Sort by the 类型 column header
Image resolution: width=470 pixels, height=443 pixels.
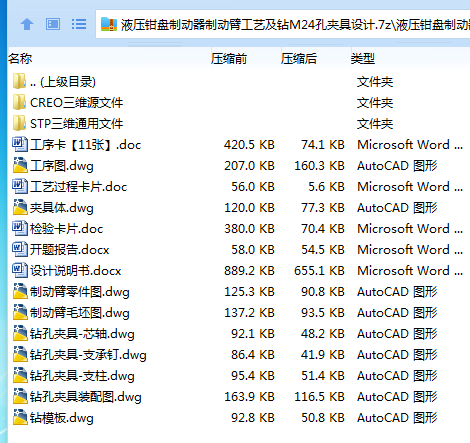tap(363, 59)
